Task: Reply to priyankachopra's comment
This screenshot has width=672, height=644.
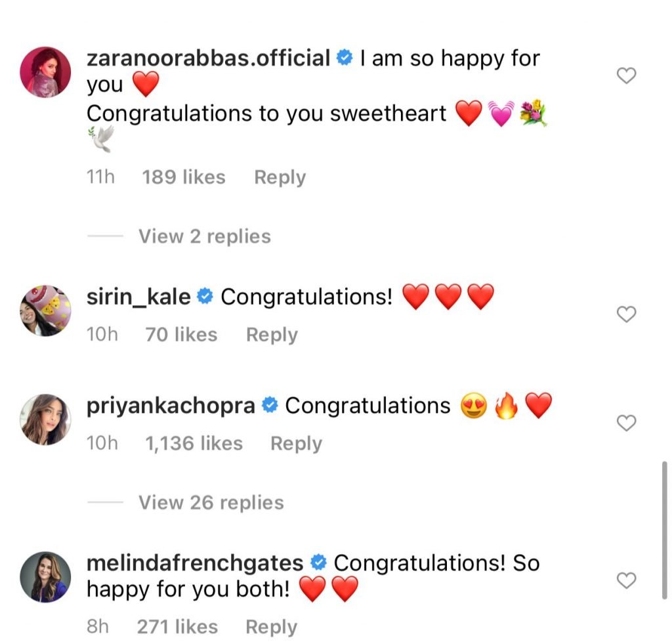Action: (x=296, y=444)
